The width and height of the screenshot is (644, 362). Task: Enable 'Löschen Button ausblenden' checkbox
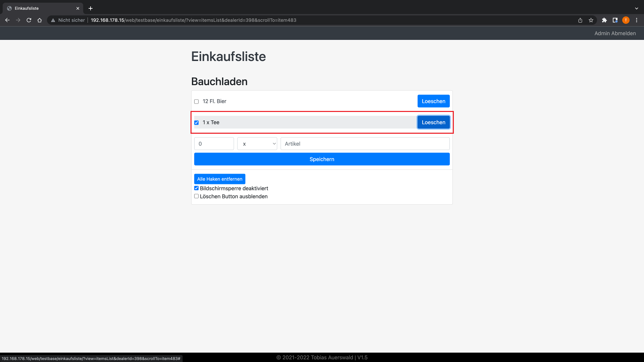point(196,196)
